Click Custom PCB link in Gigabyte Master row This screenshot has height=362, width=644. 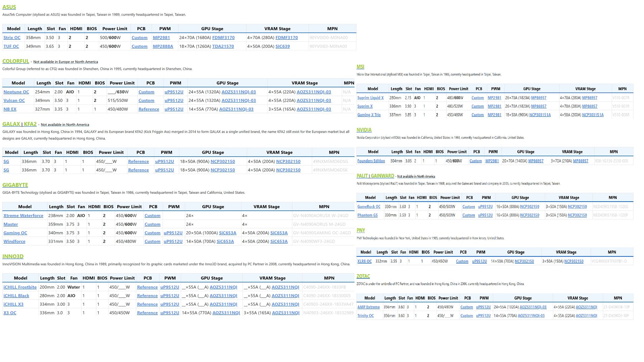pyautogui.click(x=152, y=224)
